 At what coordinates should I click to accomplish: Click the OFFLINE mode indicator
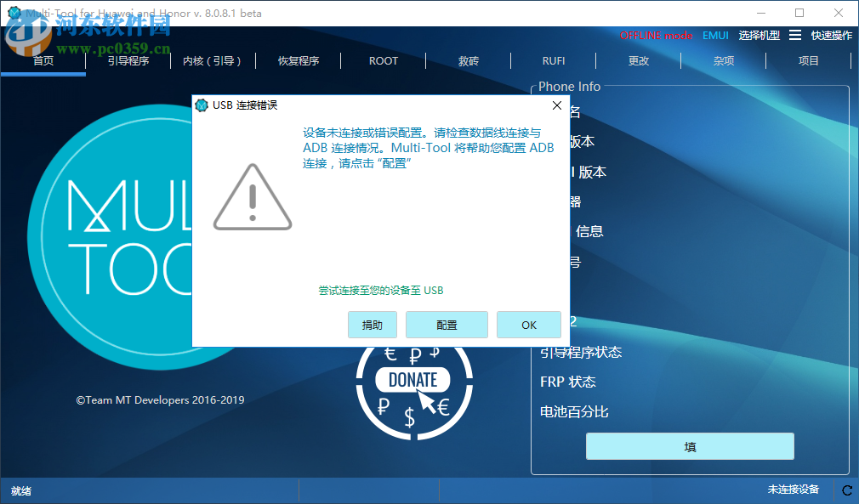pos(657,35)
